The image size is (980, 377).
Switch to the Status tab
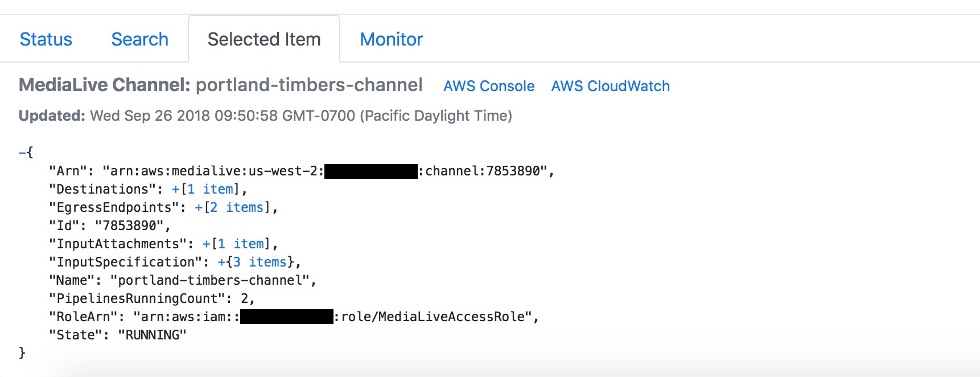pyautogui.click(x=46, y=39)
